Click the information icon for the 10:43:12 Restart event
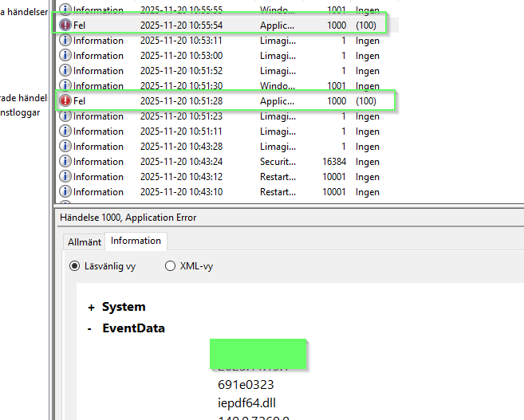 point(65,177)
